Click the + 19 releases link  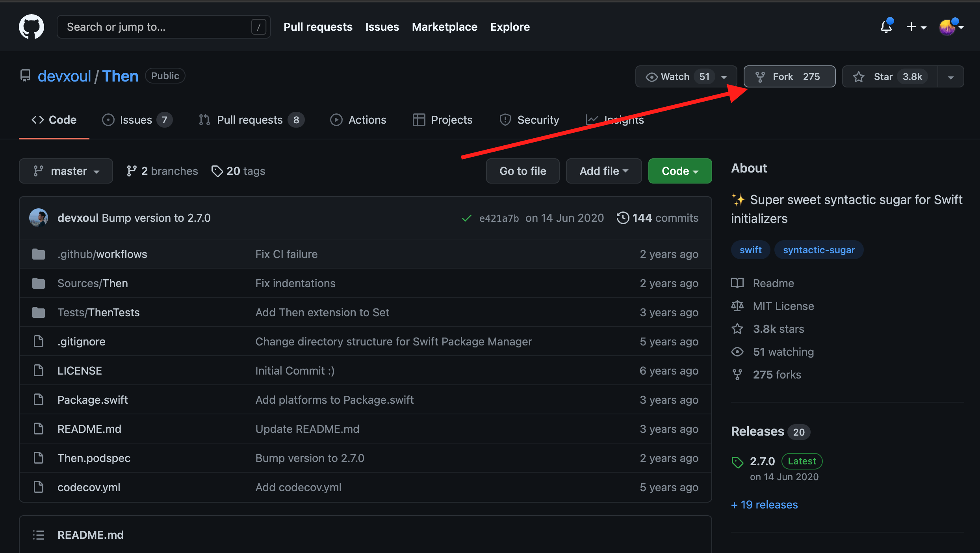(x=764, y=505)
